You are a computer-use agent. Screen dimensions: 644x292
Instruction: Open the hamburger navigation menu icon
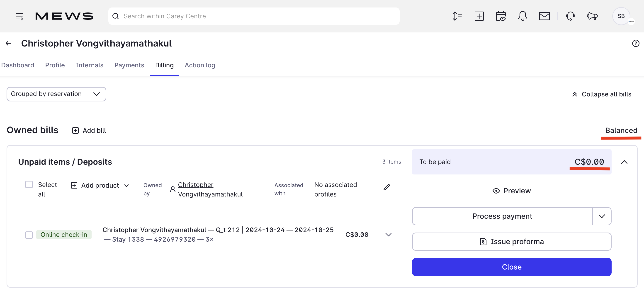[19, 16]
